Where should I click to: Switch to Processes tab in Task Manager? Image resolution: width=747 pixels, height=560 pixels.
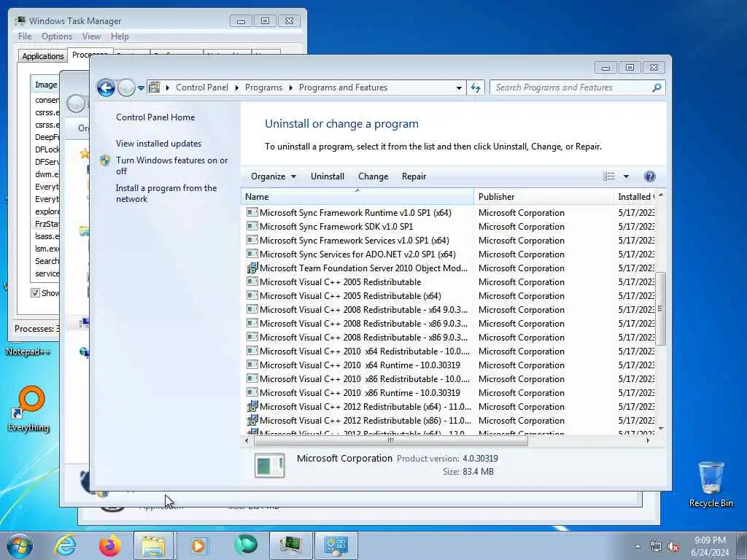(x=90, y=55)
